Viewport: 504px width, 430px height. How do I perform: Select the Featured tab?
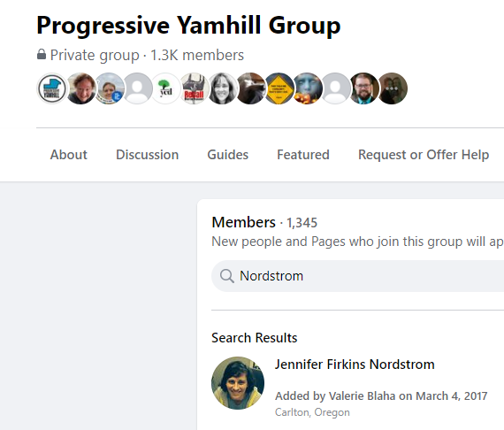(303, 155)
